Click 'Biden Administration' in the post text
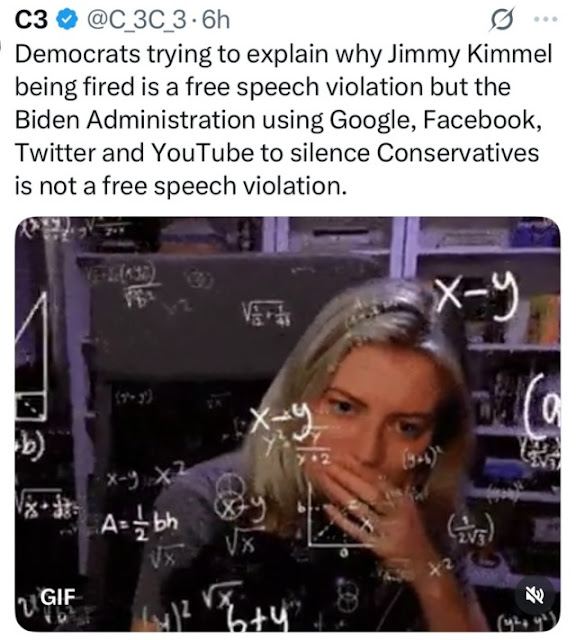The width and height of the screenshot is (576, 640). (x=135, y=120)
